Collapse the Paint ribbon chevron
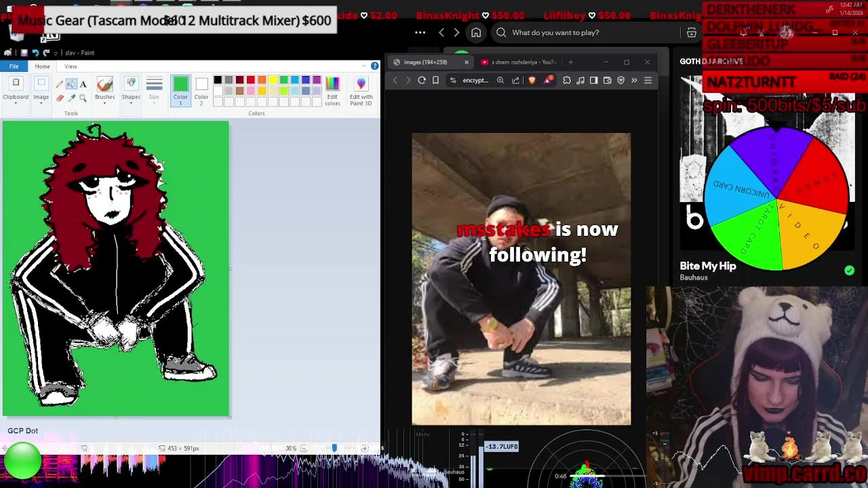The width and height of the screenshot is (868, 488). click(x=365, y=66)
